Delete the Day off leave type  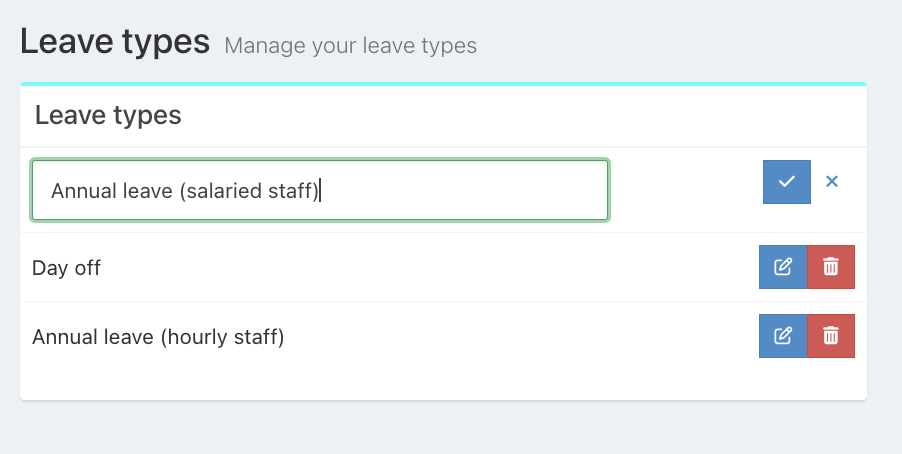tap(831, 267)
